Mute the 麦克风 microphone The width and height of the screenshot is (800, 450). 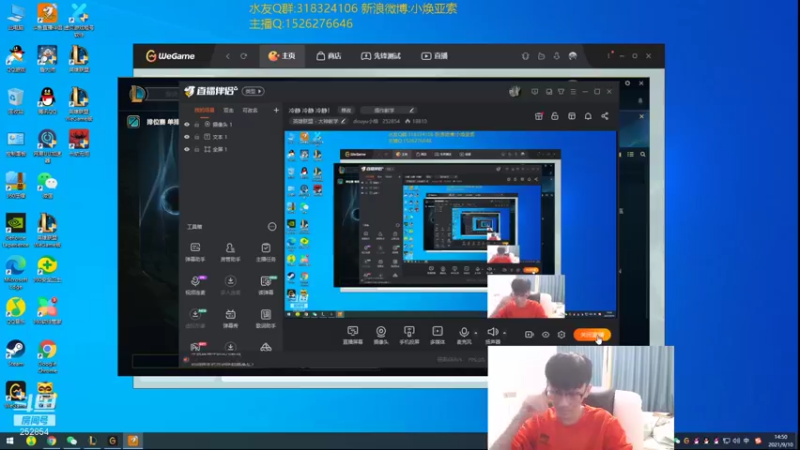pos(463,333)
